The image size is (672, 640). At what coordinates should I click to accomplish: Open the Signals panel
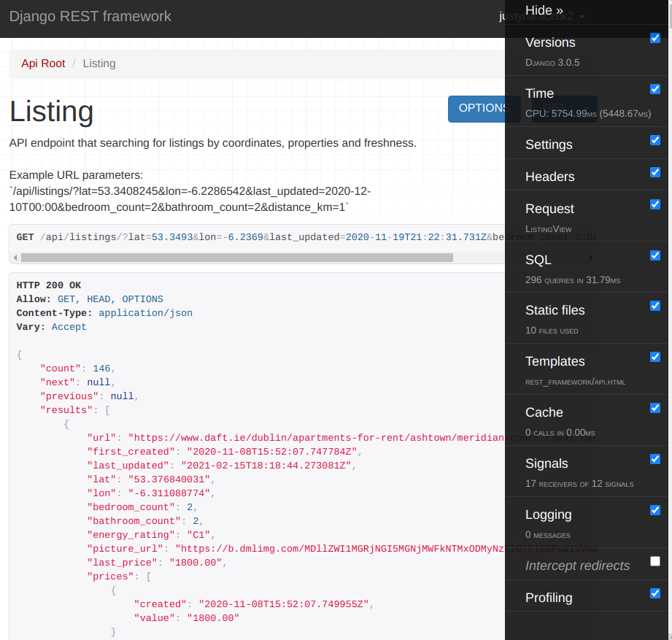click(547, 463)
